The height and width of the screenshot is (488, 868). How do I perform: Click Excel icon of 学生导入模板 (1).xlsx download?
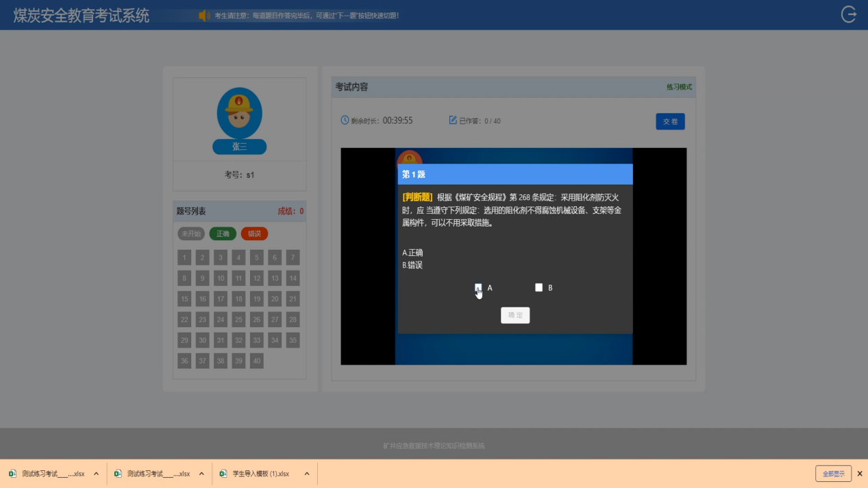223,474
